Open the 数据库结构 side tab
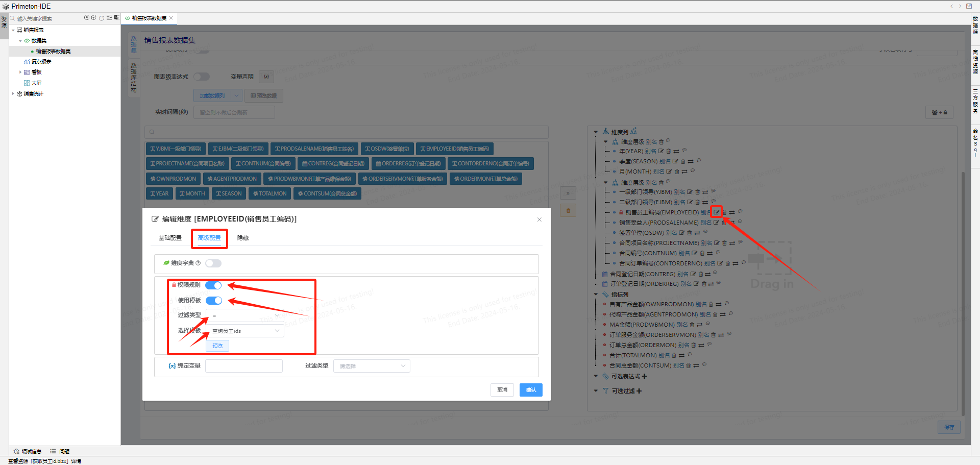Image resolution: width=980 pixels, height=465 pixels. tap(134, 78)
